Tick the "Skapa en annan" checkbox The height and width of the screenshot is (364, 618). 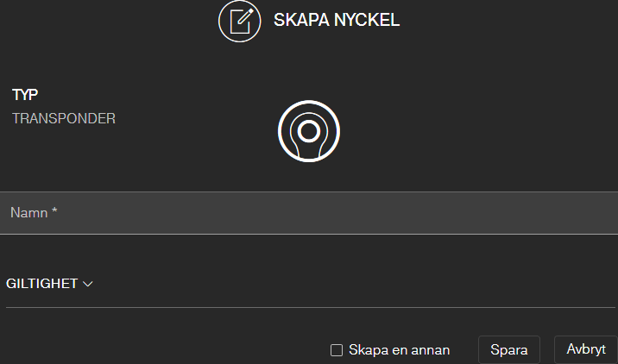337,350
